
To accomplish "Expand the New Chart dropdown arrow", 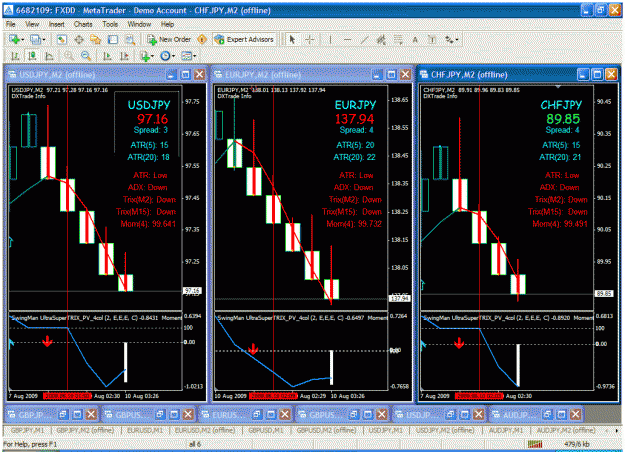I will [x=23, y=39].
